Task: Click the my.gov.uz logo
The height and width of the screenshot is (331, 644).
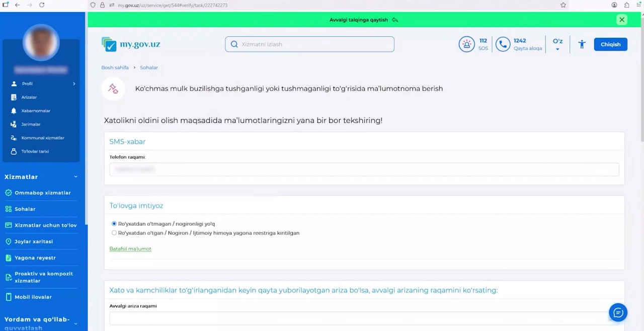Action: [131, 44]
